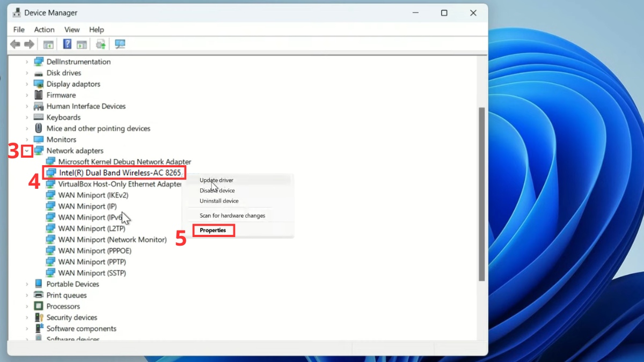The image size is (644, 362).
Task: Click the Show/Hide Action Pane toolbar icon
Action: [x=82, y=44]
